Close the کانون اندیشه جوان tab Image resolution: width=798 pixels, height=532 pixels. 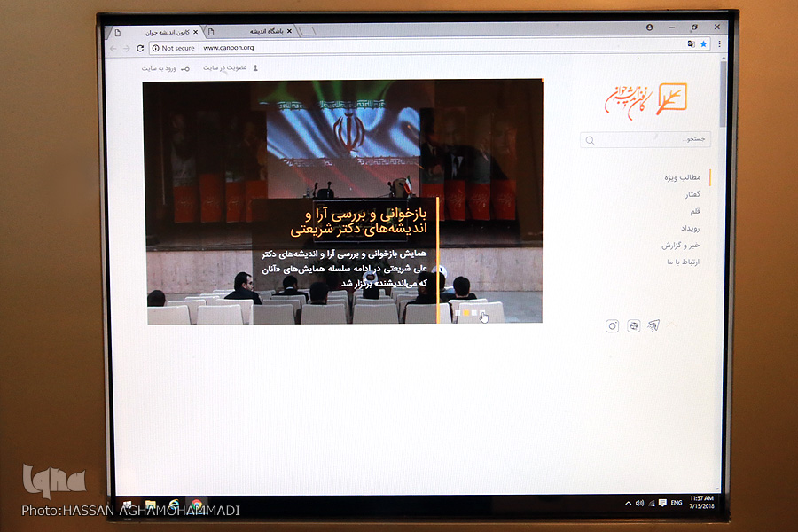(195, 32)
